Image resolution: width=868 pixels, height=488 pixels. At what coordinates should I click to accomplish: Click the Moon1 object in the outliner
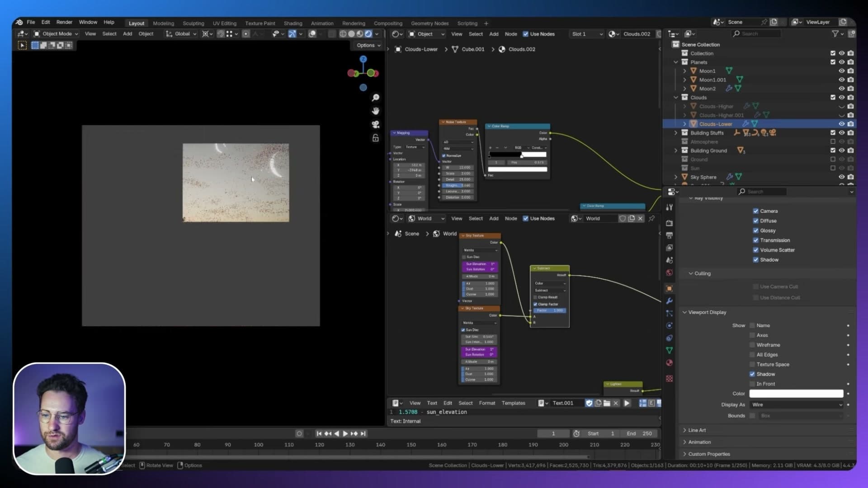click(x=707, y=71)
